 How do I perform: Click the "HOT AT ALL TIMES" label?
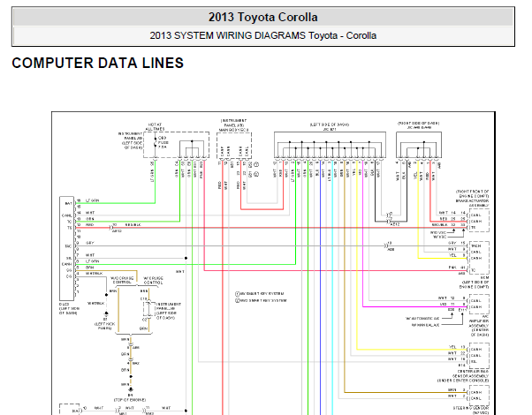coord(155,127)
